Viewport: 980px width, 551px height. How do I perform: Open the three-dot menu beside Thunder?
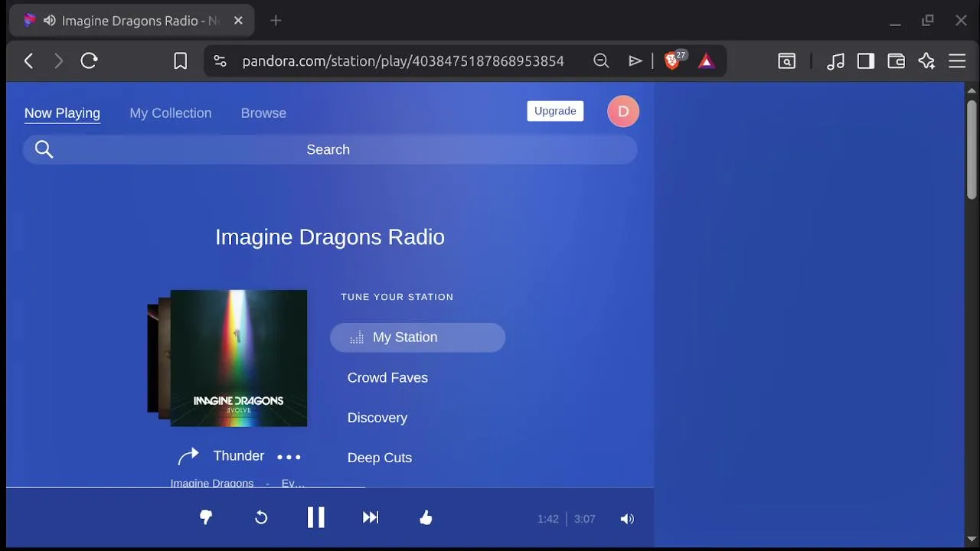[289, 457]
